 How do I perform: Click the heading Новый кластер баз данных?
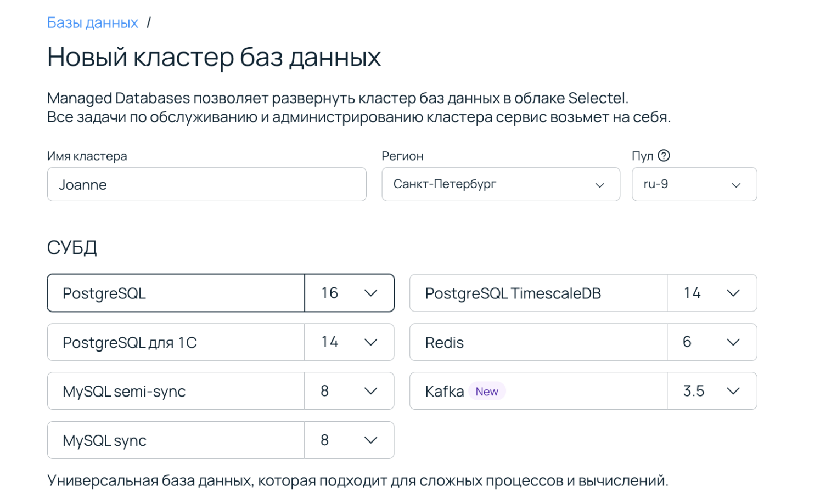point(214,57)
